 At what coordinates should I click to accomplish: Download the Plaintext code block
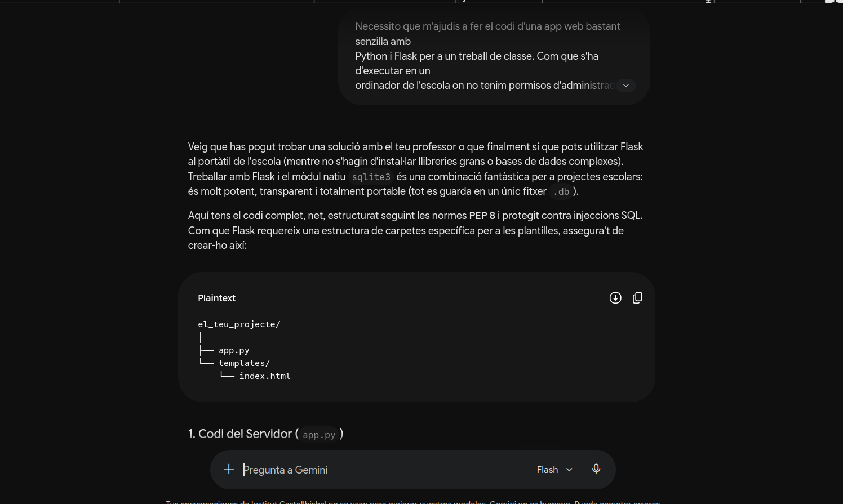click(x=615, y=298)
